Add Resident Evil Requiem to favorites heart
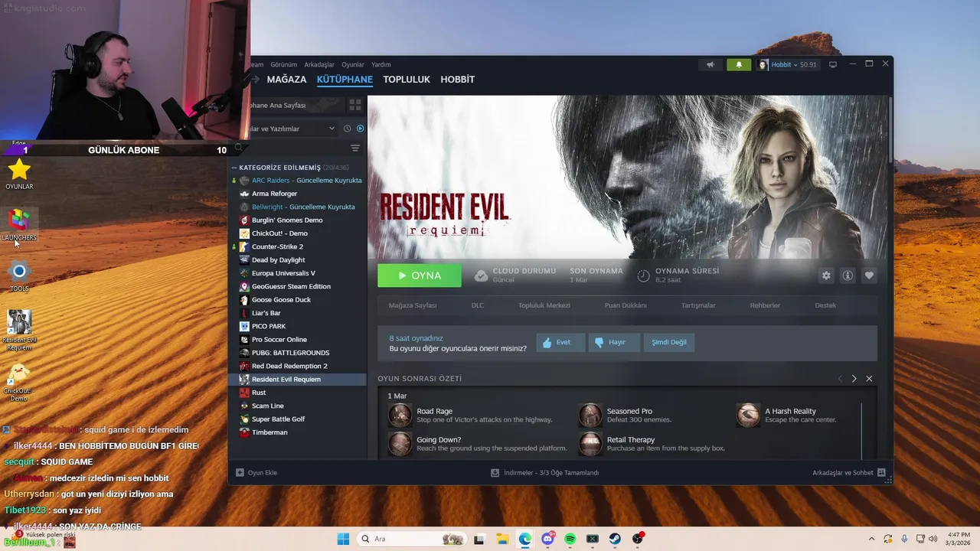The width and height of the screenshot is (980, 551). [x=869, y=275]
